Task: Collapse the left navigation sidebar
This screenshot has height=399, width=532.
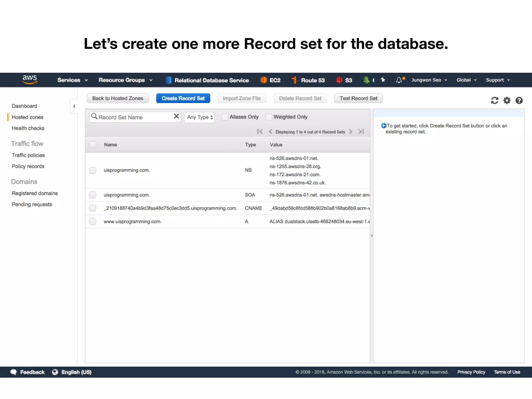Action: [74, 106]
